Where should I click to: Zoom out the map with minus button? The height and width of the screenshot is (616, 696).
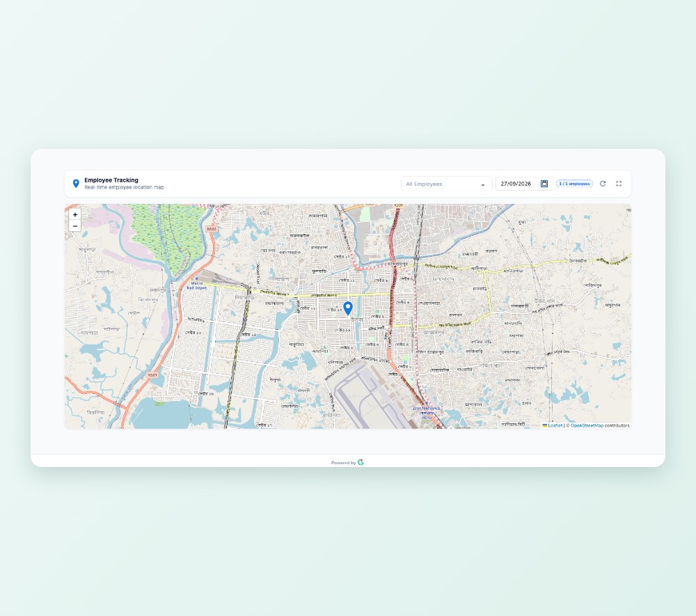pyautogui.click(x=75, y=226)
